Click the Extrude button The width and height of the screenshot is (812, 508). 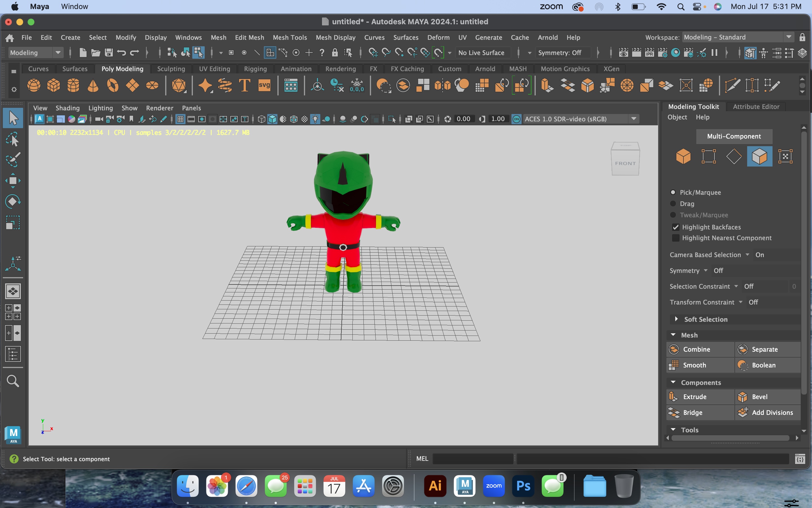pos(700,397)
